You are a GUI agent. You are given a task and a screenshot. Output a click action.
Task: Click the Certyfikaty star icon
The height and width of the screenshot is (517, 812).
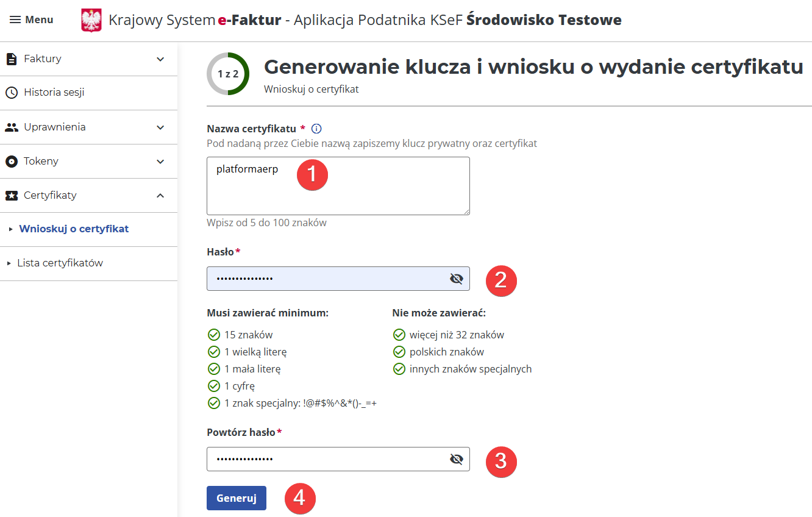[12, 195]
